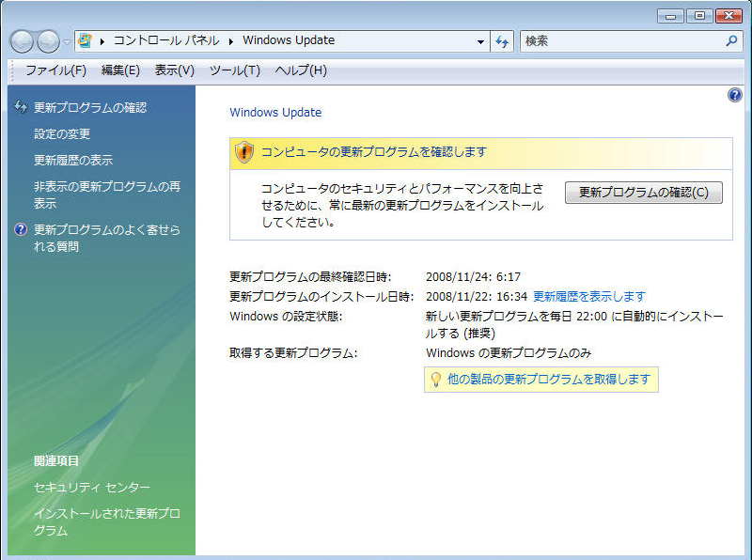Image resolution: width=752 pixels, height=560 pixels.
Task: Click the magnifying glass search icon
Action: [x=731, y=41]
